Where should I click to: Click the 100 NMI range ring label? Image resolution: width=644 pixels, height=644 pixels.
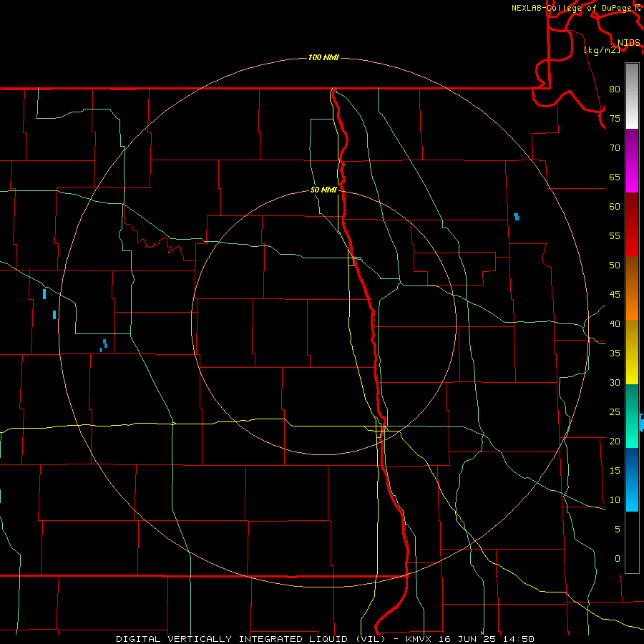click(x=323, y=57)
